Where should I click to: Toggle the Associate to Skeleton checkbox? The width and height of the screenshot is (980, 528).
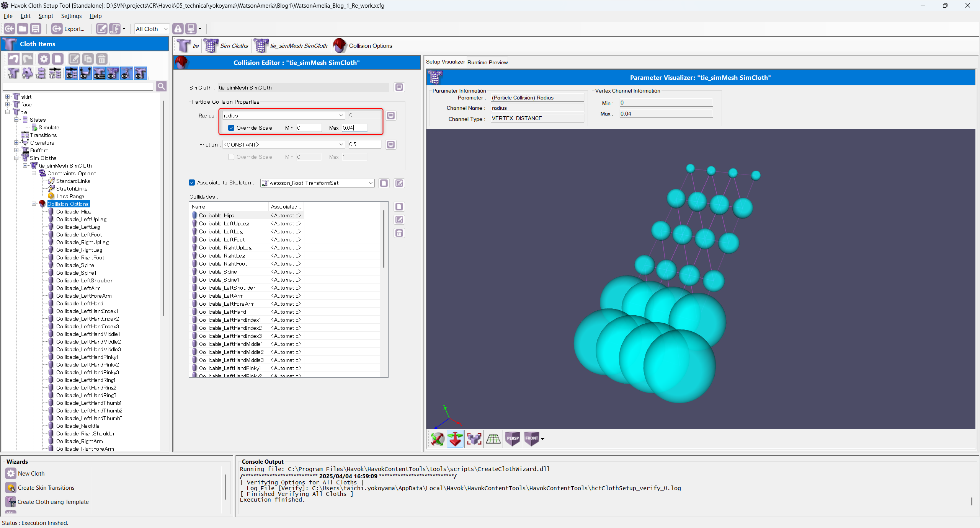[192, 183]
